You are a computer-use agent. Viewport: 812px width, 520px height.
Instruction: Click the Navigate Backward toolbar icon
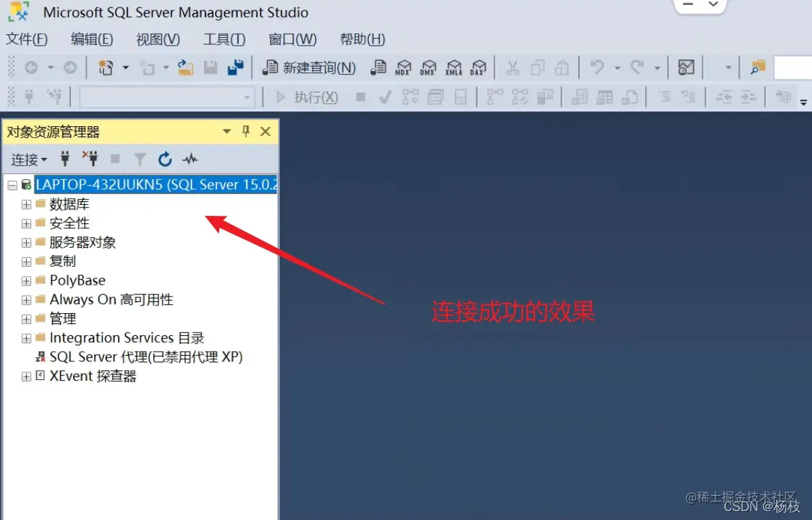pos(31,68)
